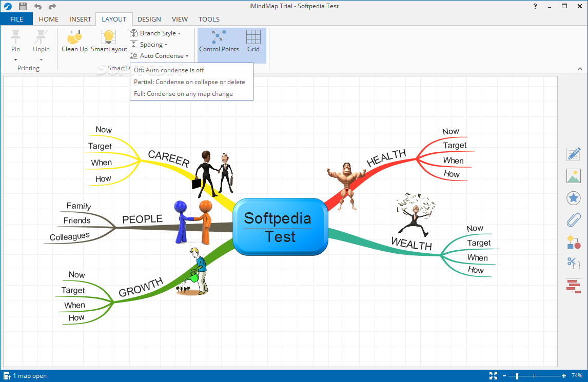Select the gardener image on GROWTH branch
Screen dimensions: 588x382
coord(193,271)
